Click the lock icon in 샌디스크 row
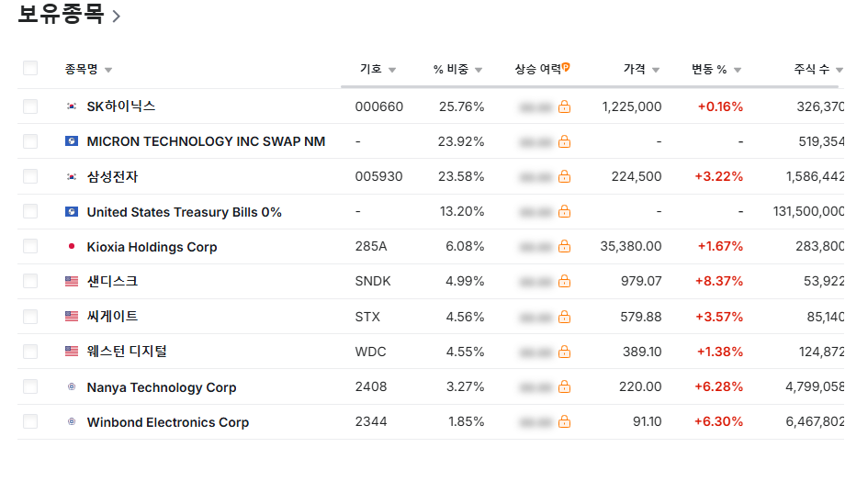Screen dimensions: 868x481 (564, 281)
